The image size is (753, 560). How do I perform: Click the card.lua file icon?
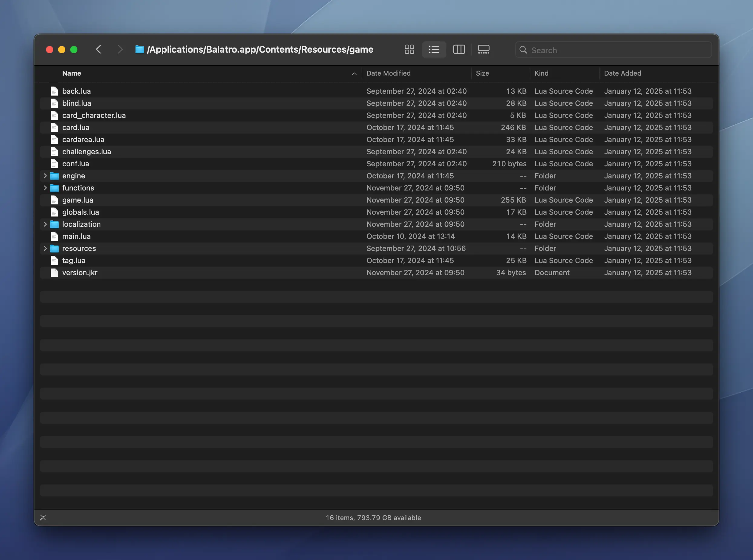click(x=54, y=128)
